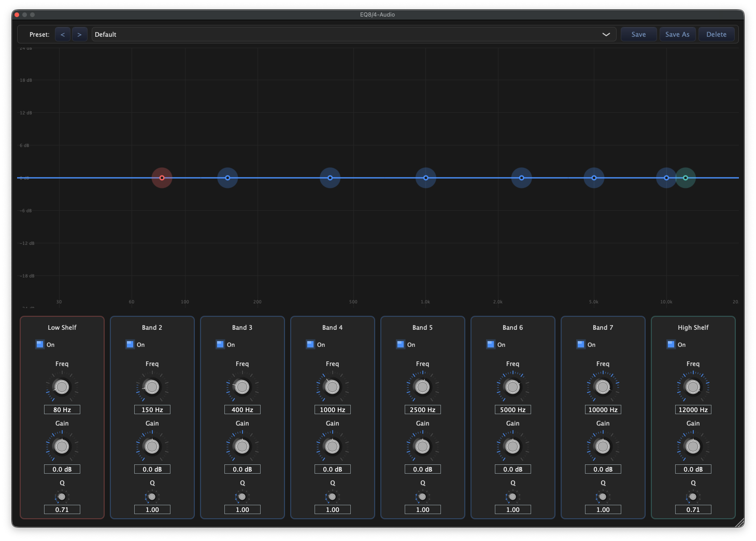Click the Save As button
This screenshot has width=756, height=541.
677,34
